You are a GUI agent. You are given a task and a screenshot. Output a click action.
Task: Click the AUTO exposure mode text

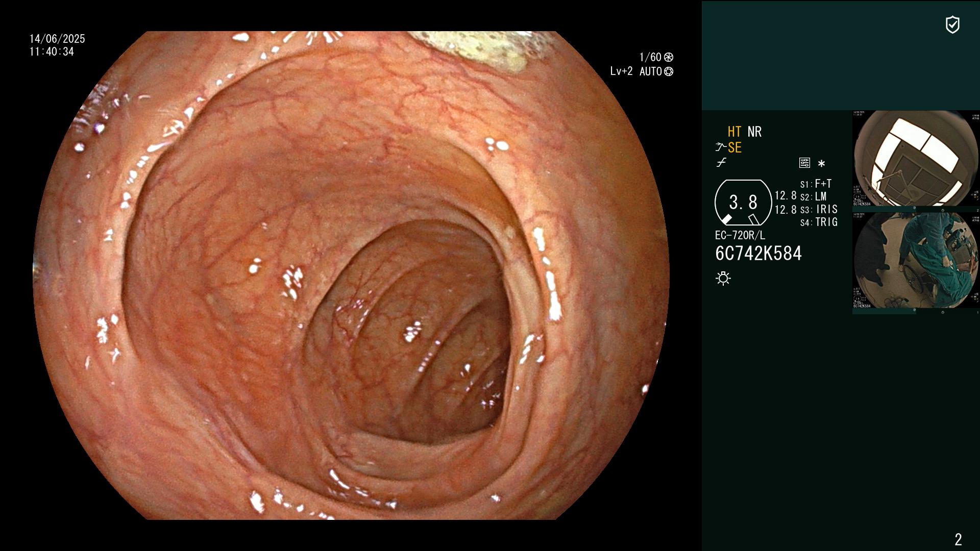pos(651,71)
